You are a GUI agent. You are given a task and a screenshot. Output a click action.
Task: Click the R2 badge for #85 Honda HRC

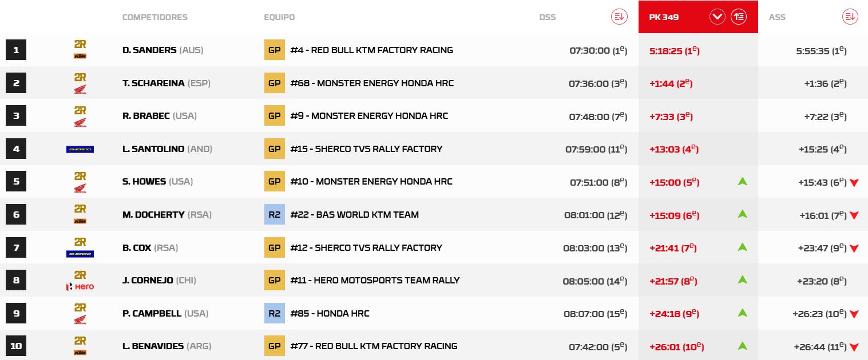click(274, 314)
